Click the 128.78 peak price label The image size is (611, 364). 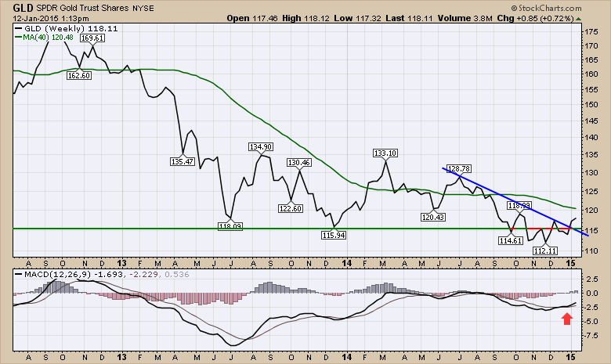(459, 168)
